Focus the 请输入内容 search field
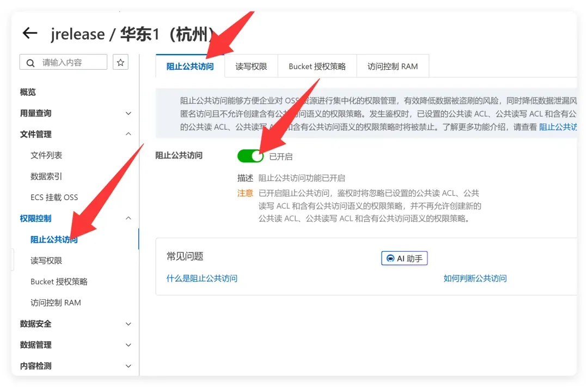588x387 pixels. coord(63,62)
